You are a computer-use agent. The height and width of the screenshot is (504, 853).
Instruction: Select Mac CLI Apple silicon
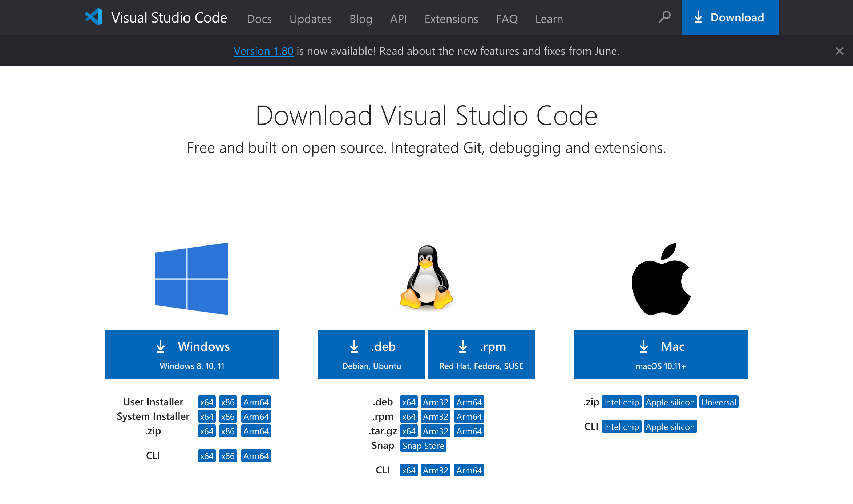tap(670, 427)
